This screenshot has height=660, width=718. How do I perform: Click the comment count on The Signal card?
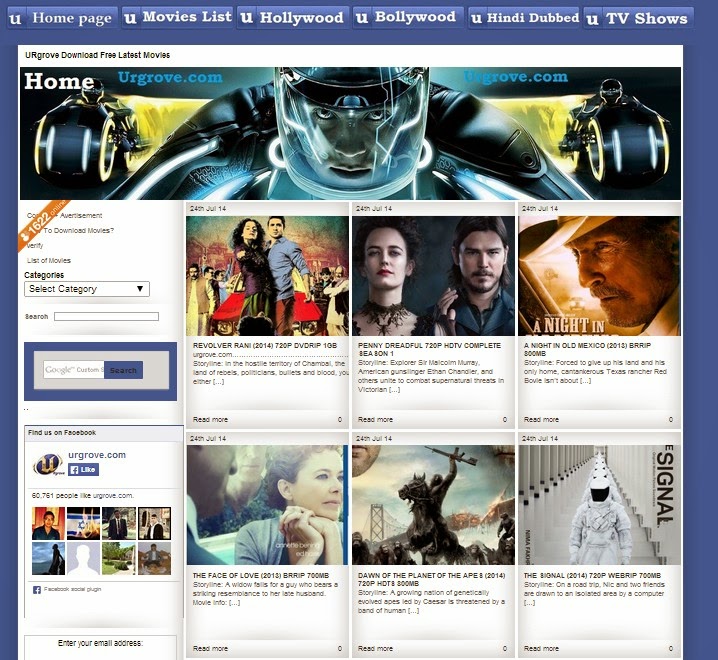(x=671, y=649)
